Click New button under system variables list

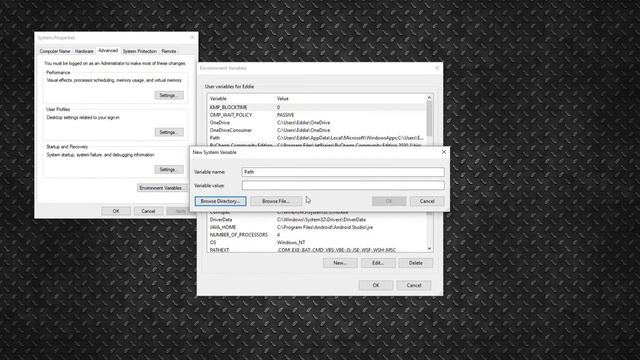(340, 263)
